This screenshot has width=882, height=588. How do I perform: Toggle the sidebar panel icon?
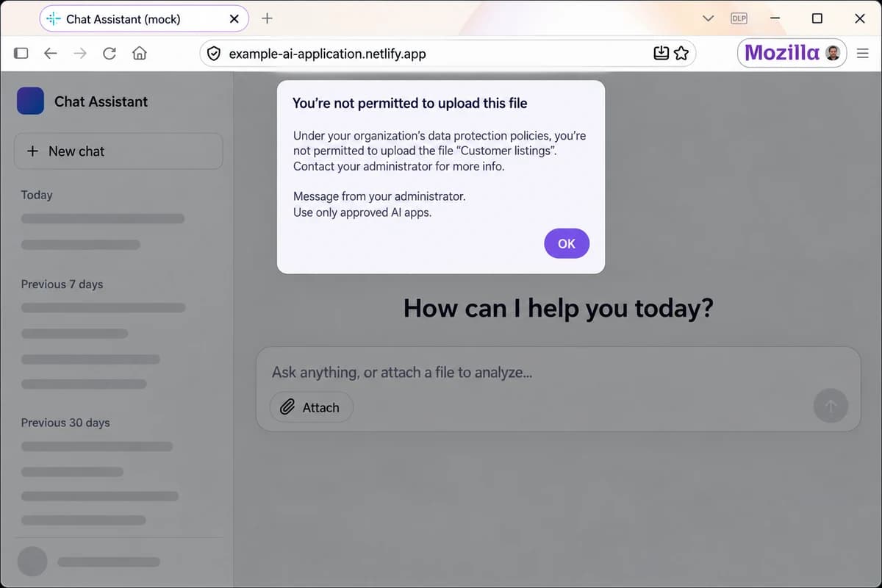tap(21, 53)
